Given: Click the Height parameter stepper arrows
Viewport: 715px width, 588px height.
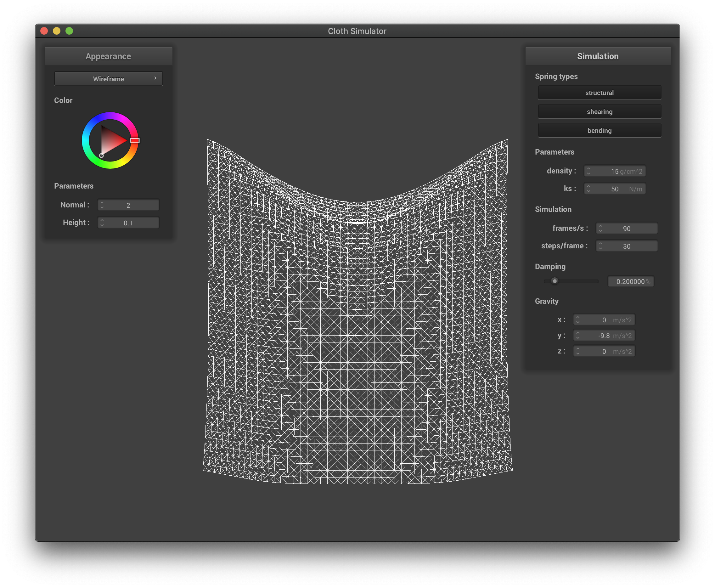Looking at the screenshot, I should click(x=102, y=223).
